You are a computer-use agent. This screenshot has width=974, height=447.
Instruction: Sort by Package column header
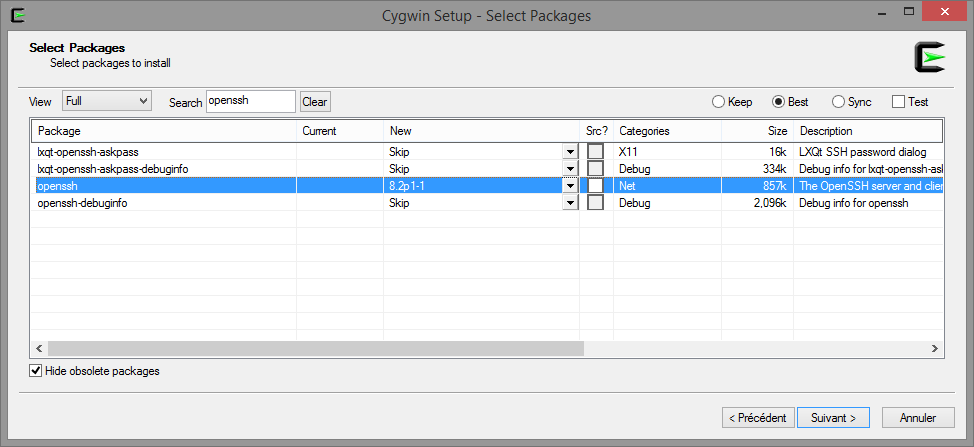click(x=164, y=131)
